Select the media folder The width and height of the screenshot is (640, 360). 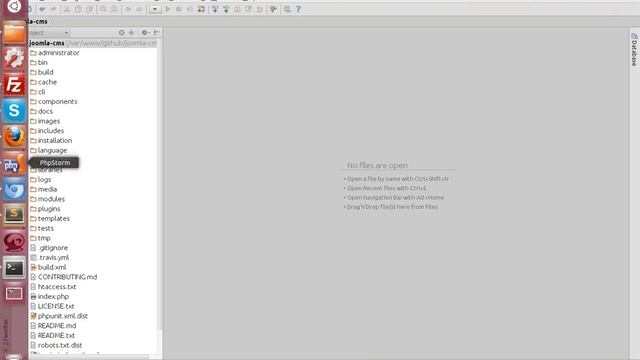pyautogui.click(x=44, y=189)
